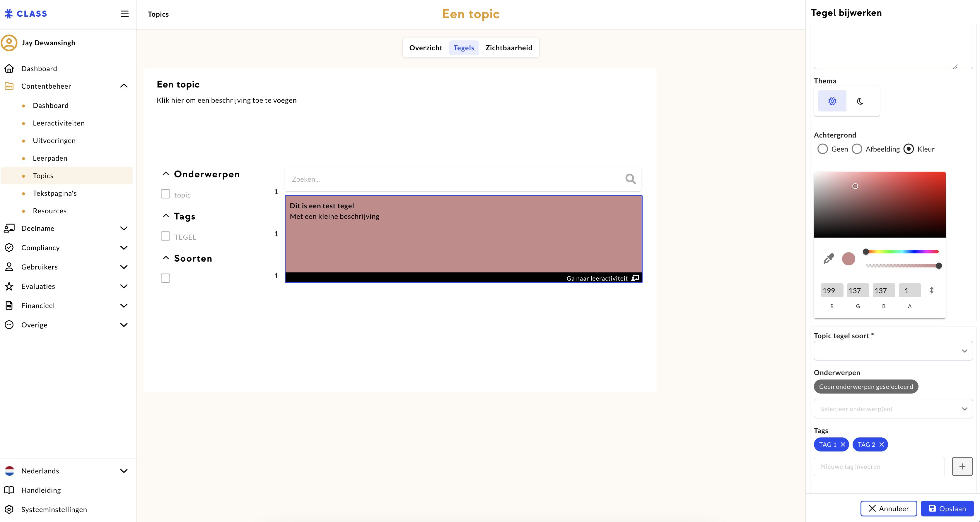Select the Afbeelding background radio button
The height and width of the screenshot is (522, 980).
(857, 149)
